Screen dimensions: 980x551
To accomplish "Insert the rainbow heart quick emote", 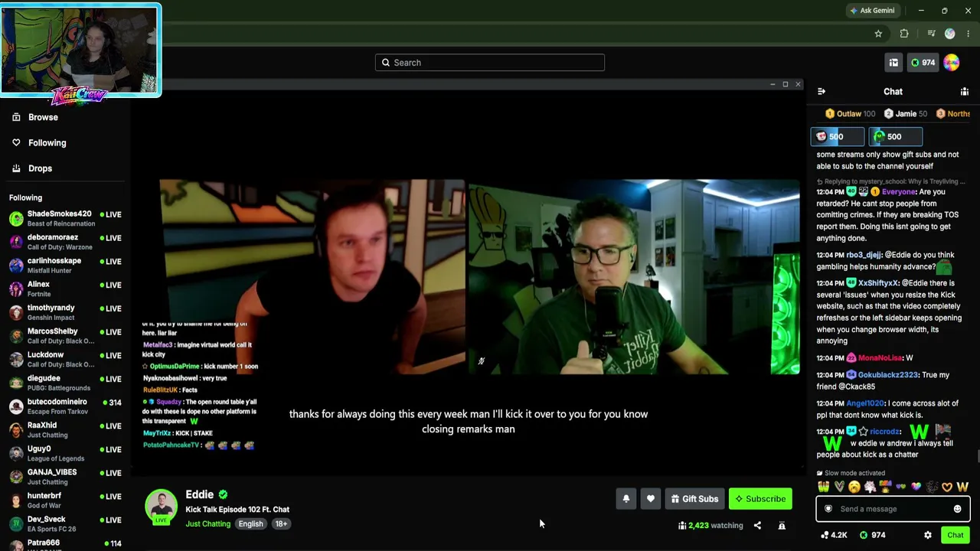I will pyautogui.click(x=916, y=487).
